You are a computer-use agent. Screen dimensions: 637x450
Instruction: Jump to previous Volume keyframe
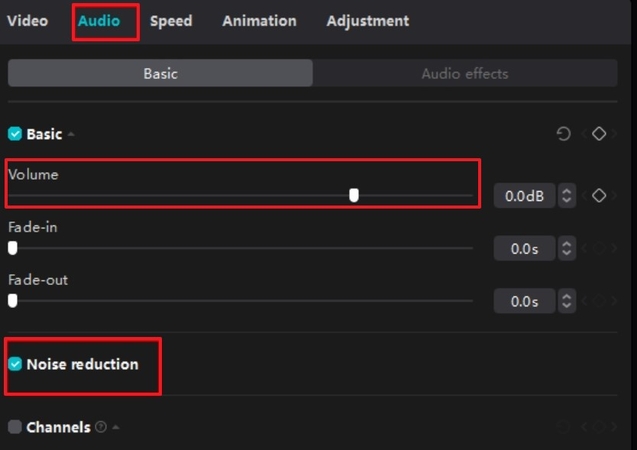[x=585, y=195]
